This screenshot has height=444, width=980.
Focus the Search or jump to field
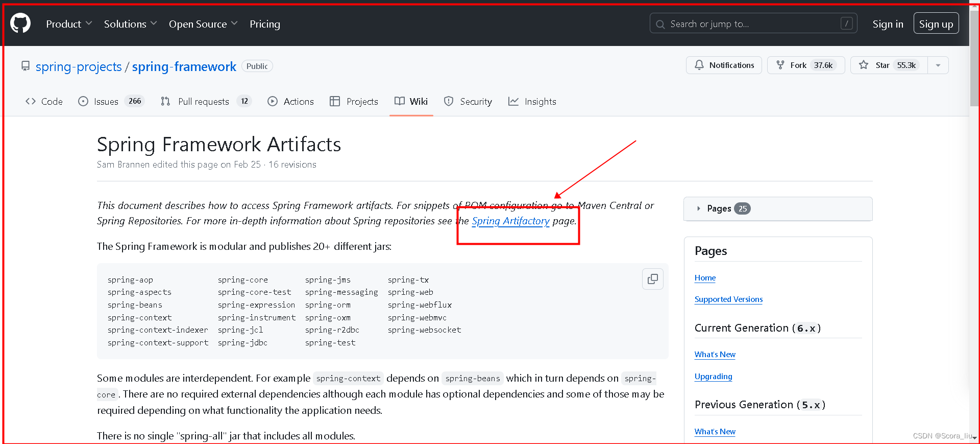click(x=753, y=24)
